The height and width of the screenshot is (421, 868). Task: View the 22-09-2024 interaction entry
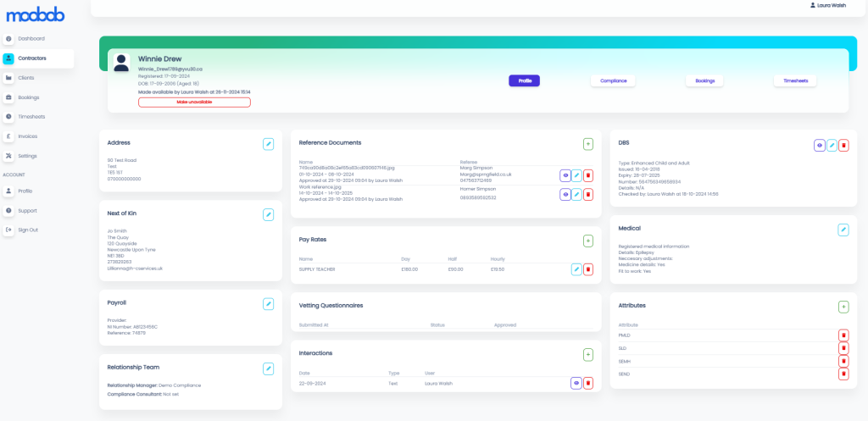click(576, 383)
